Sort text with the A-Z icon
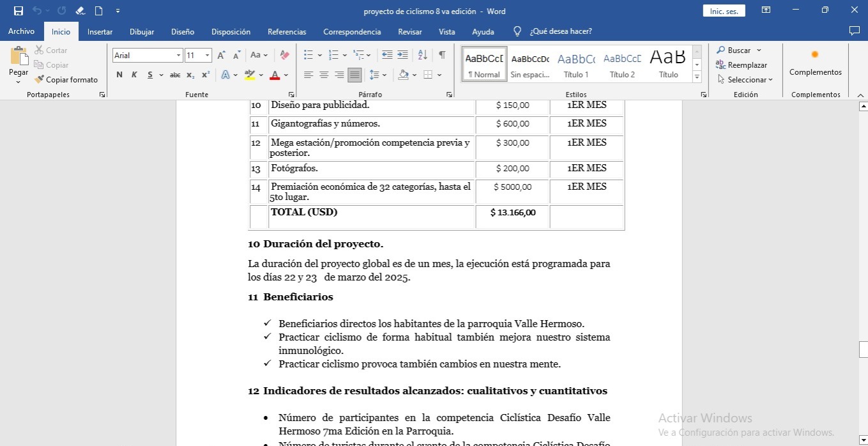Image resolution: width=868 pixels, height=446 pixels. [x=422, y=55]
